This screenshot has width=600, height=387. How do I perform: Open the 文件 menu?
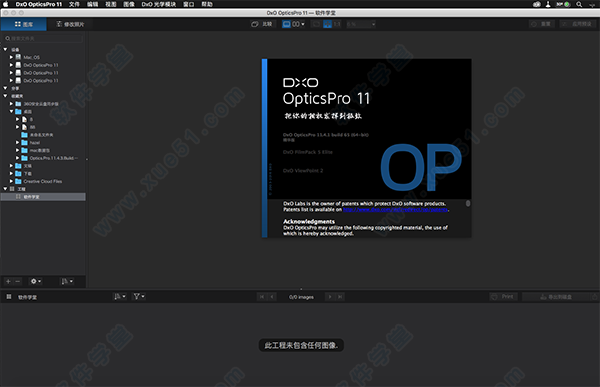point(74,4)
